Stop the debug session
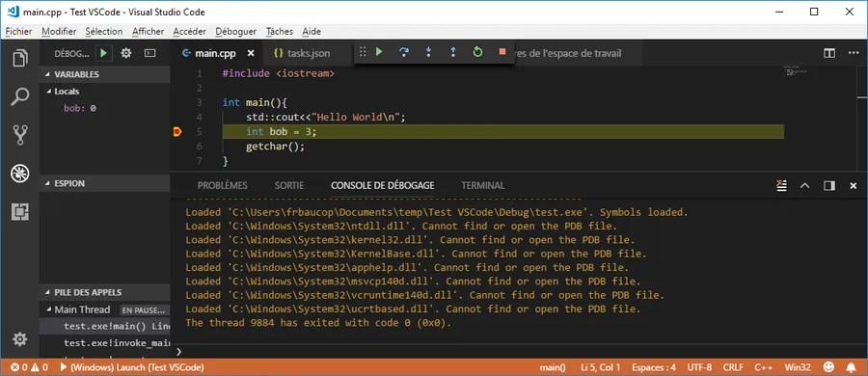 click(x=502, y=52)
